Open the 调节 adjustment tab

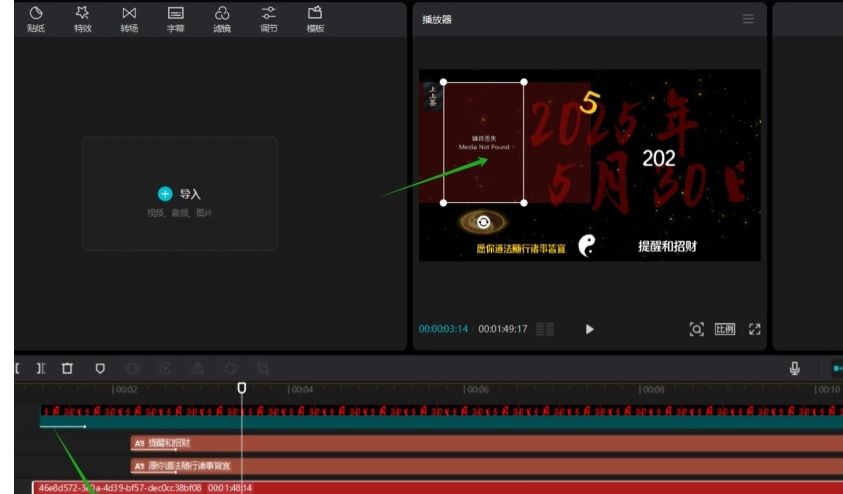(x=269, y=19)
